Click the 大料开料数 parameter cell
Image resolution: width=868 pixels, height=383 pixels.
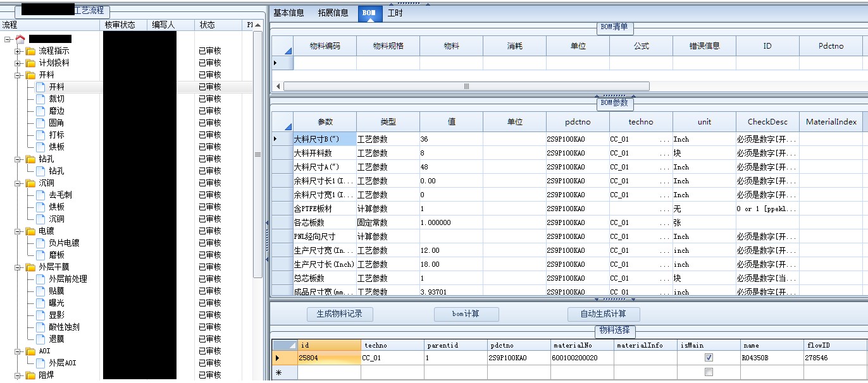click(325, 153)
